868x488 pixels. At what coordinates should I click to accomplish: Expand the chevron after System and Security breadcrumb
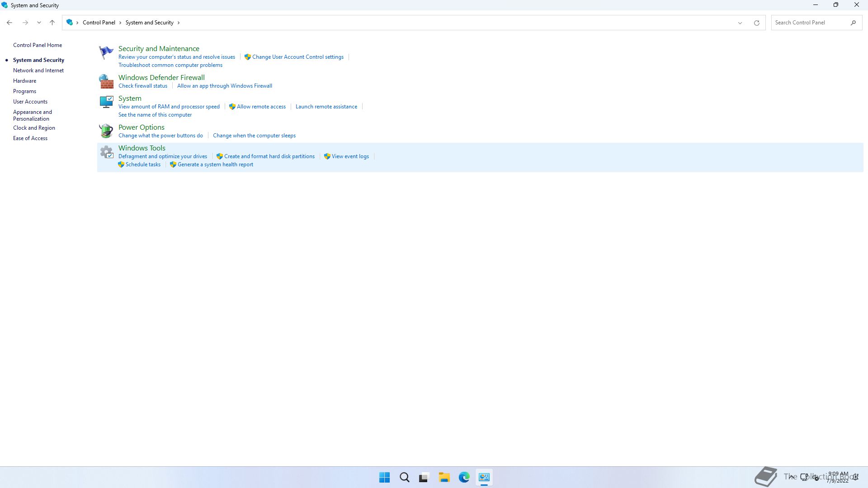(179, 23)
